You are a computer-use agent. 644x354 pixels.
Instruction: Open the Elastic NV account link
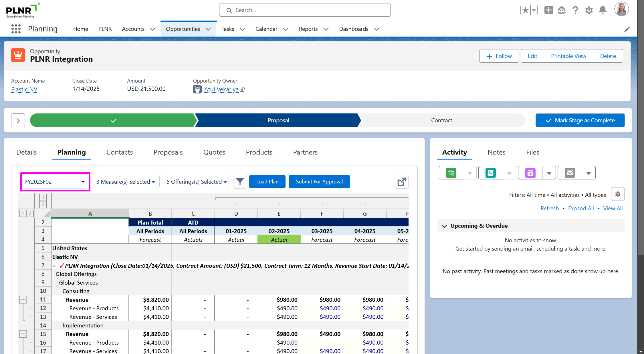coord(24,89)
